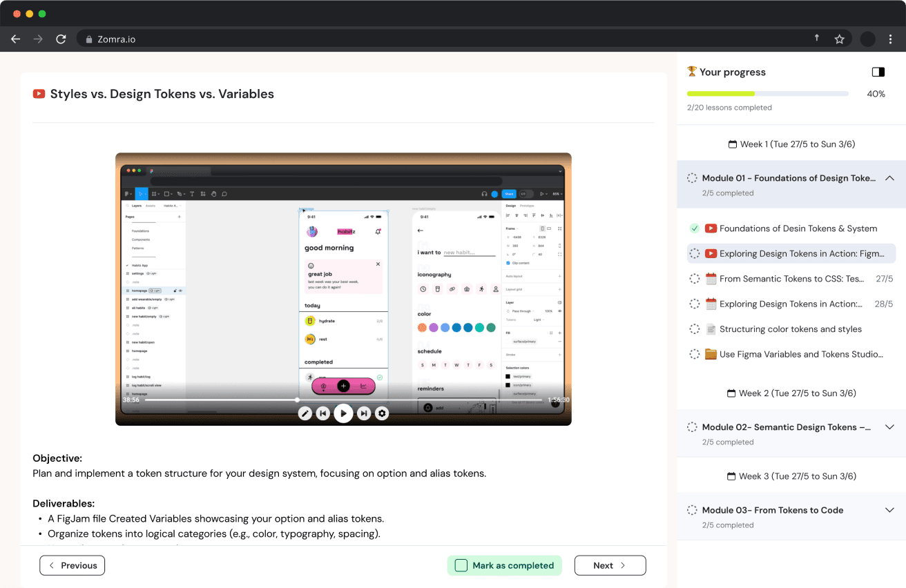
Task: Reload the page in the browser
Action: pos(61,39)
